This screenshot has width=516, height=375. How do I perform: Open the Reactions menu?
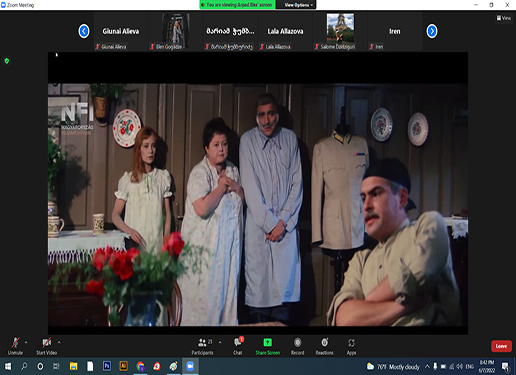pyautogui.click(x=324, y=346)
